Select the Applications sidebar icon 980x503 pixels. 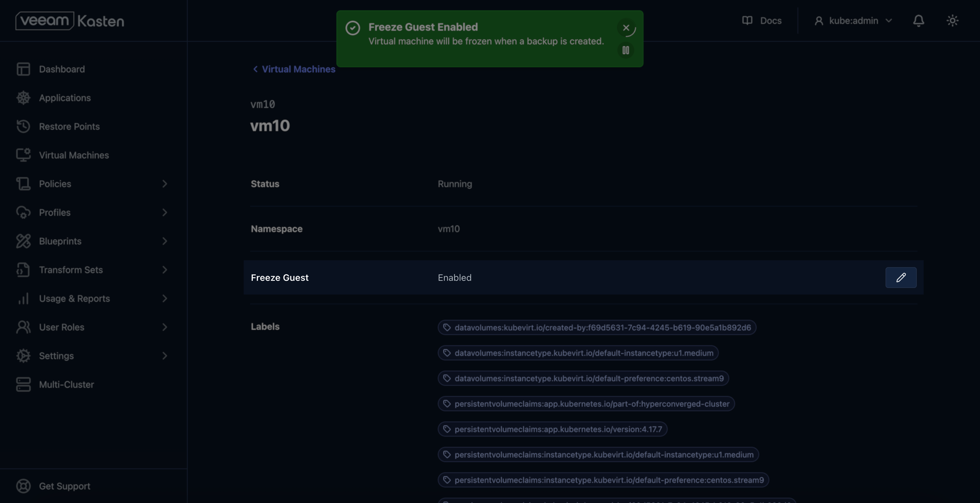[x=23, y=98]
